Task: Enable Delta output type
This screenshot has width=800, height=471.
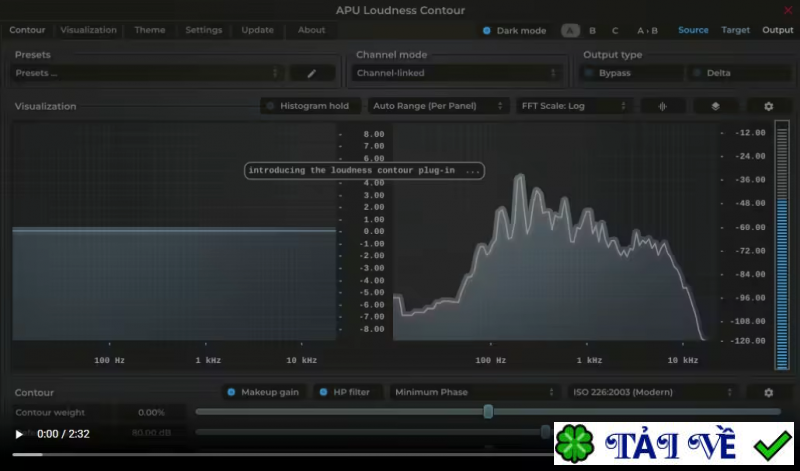Action: [739, 73]
